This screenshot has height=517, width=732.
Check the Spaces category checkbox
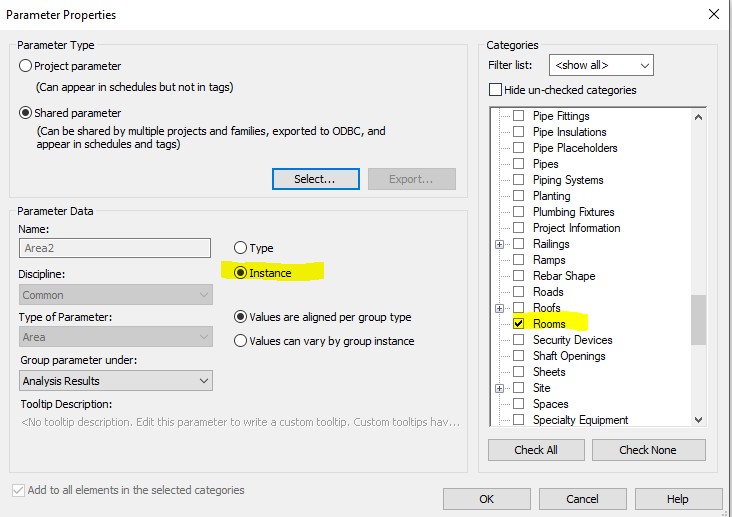tap(518, 404)
